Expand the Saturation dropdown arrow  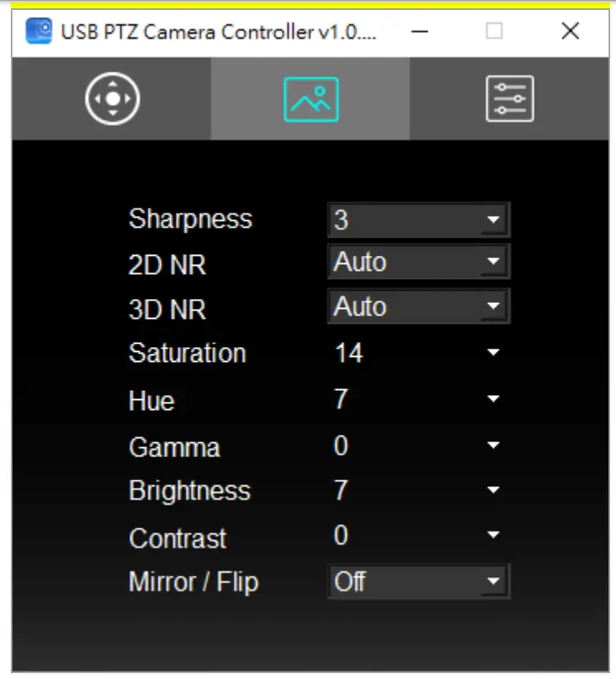(x=492, y=354)
